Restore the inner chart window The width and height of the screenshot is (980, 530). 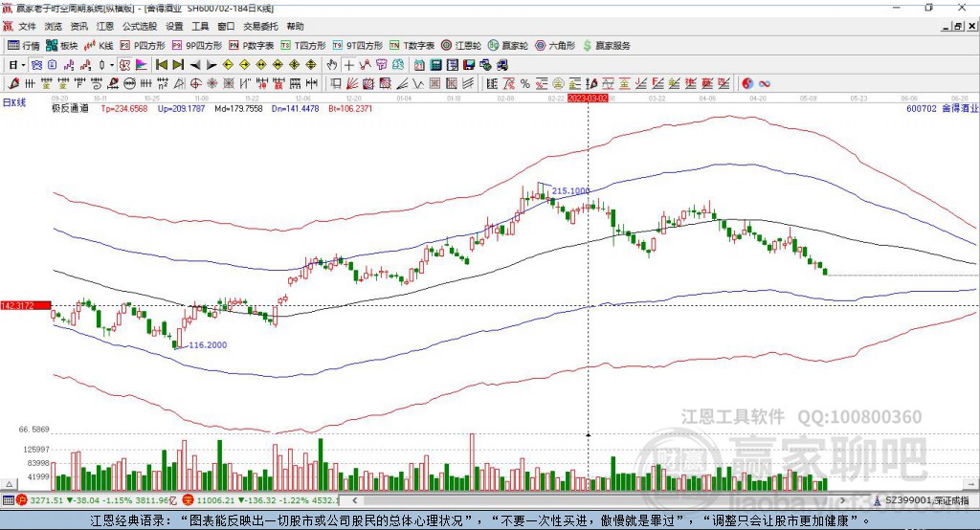(958, 26)
